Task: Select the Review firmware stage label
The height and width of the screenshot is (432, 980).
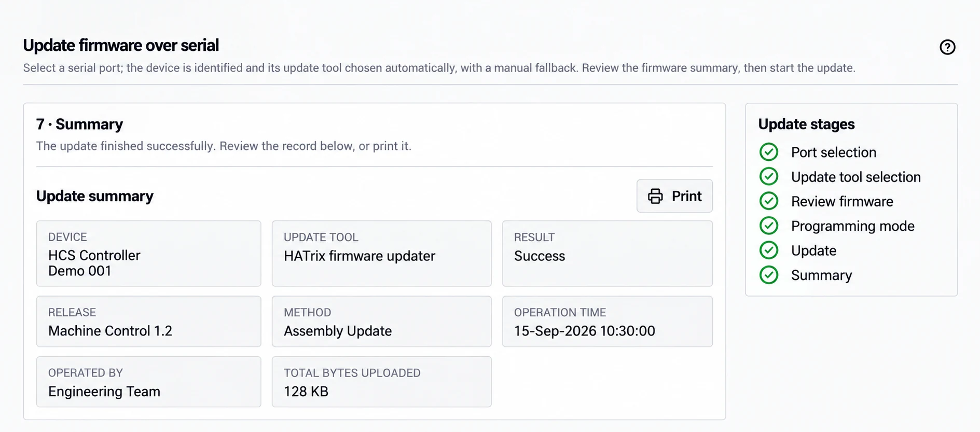Action: [842, 201]
